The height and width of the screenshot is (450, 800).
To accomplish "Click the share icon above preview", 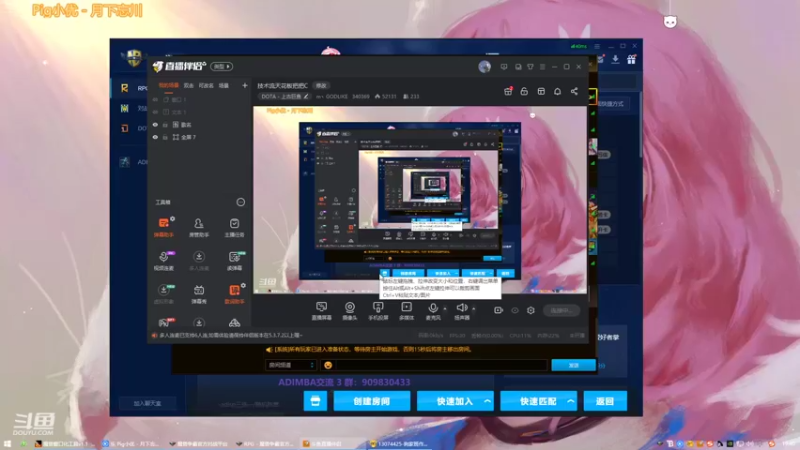I will (574, 91).
